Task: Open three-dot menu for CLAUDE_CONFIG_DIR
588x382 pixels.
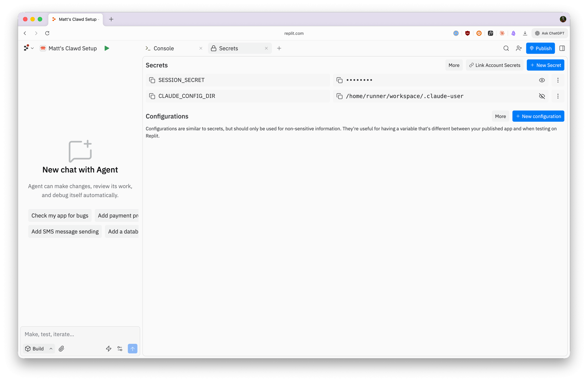Action: (x=558, y=96)
